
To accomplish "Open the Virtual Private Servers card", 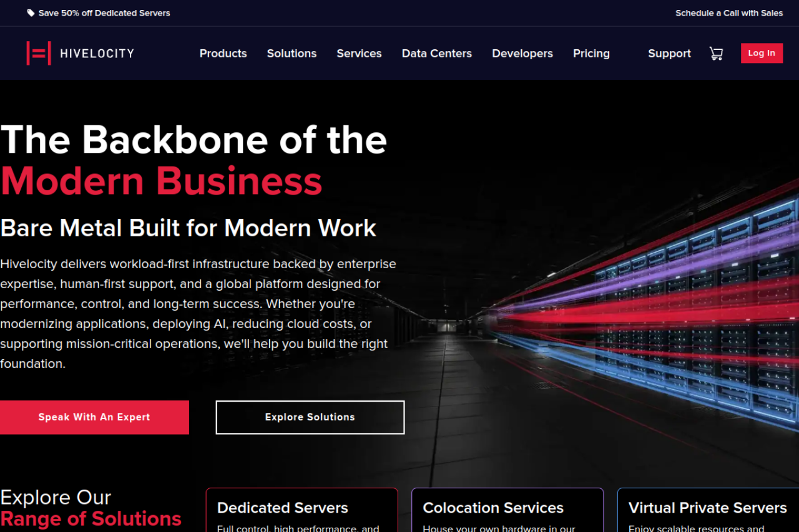I will pos(708,510).
